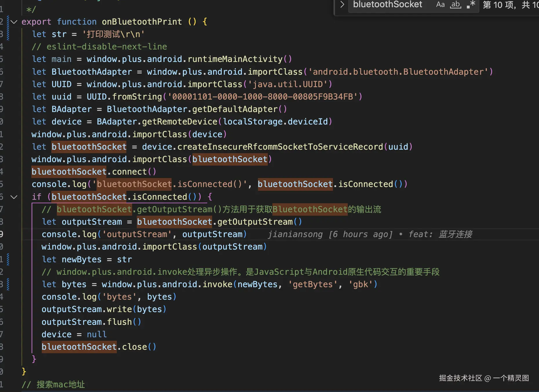Click the onBluetoothPrint function name

(x=142, y=22)
